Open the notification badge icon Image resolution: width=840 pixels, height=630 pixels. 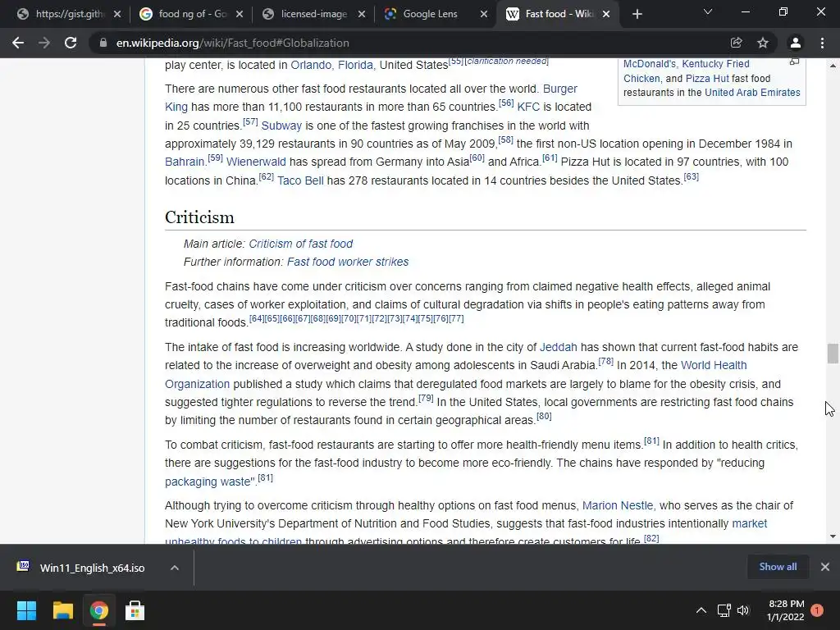pos(817,610)
